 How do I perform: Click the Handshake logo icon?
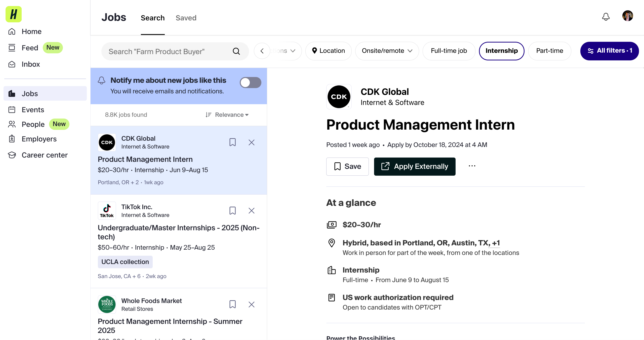(x=14, y=14)
